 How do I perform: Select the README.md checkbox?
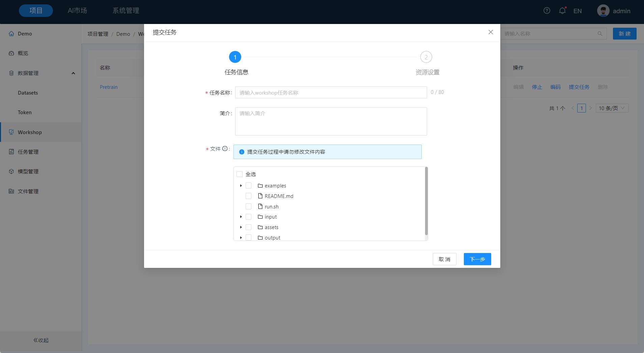(249, 196)
